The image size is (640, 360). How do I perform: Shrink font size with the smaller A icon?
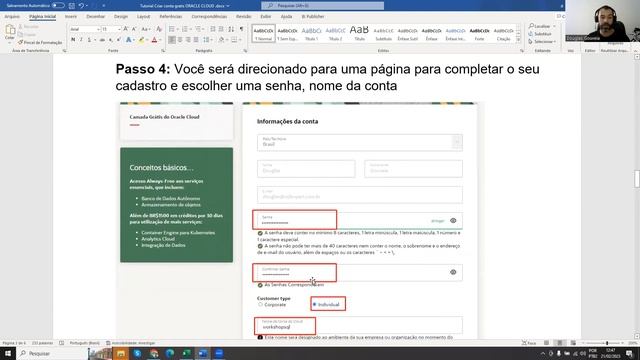tap(134, 29)
